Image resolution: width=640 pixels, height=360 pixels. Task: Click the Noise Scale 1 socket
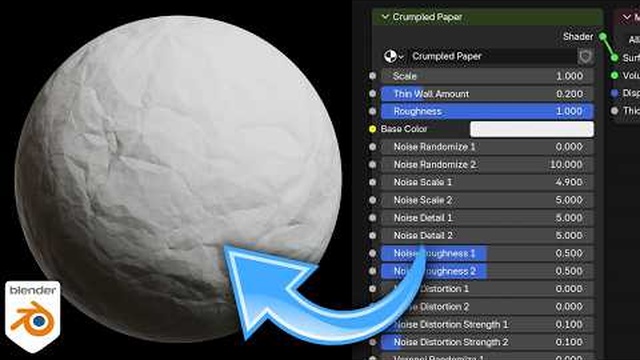point(372,182)
